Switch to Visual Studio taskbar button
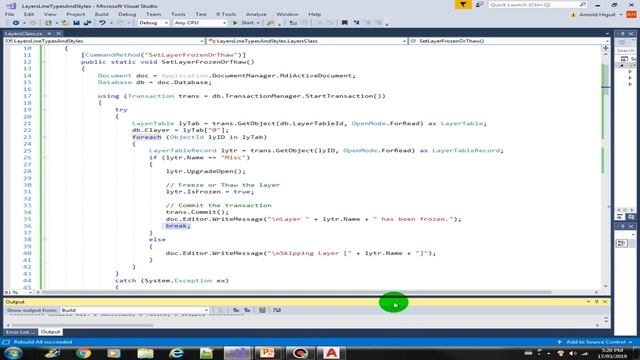This screenshot has width=640, height=360. pos(237,353)
